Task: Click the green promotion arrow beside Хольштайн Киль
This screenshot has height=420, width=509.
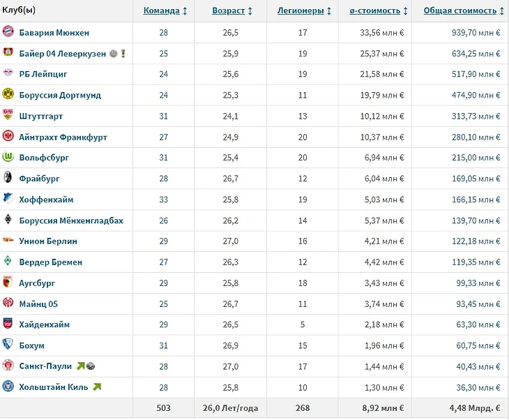Action: coord(97,387)
